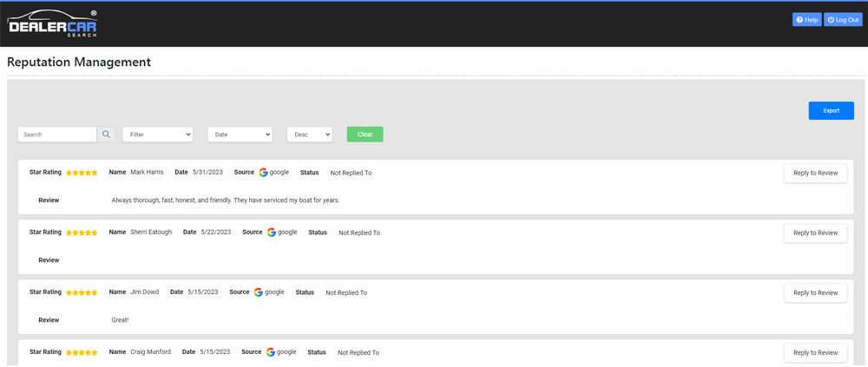This screenshot has width=868, height=367.
Task: Open the Date sort dropdown
Action: (240, 134)
